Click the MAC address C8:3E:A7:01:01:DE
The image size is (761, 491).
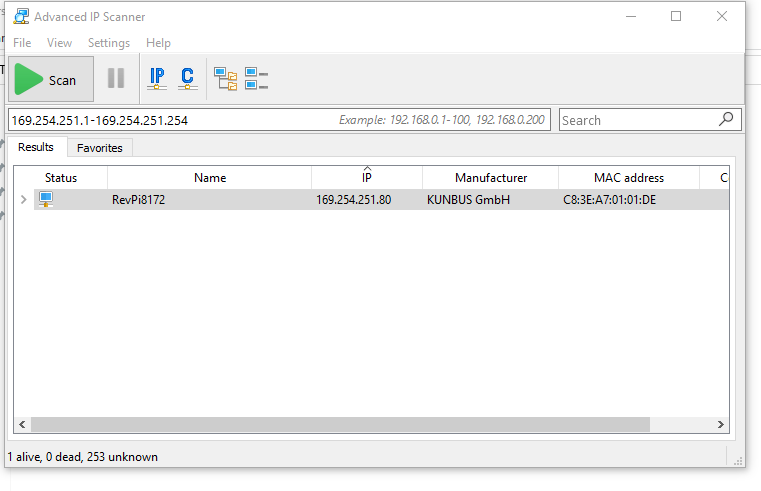click(609, 199)
